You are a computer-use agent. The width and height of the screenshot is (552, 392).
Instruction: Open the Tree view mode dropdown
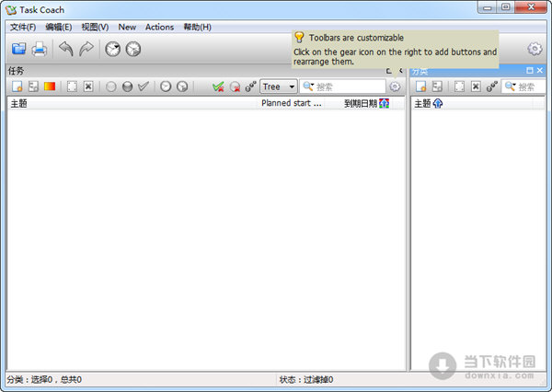coord(279,86)
